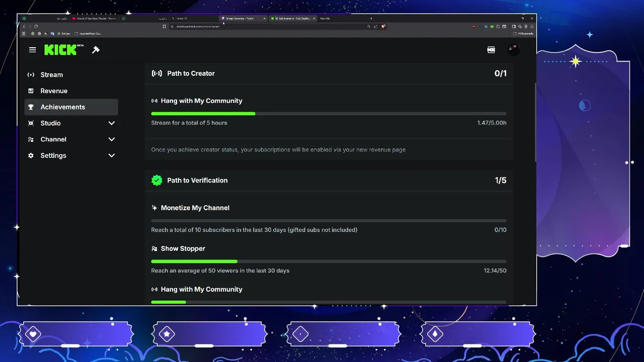The height and width of the screenshot is (362, 644).
Task: Open a new browser tab with plus
Action: [371, 19]
